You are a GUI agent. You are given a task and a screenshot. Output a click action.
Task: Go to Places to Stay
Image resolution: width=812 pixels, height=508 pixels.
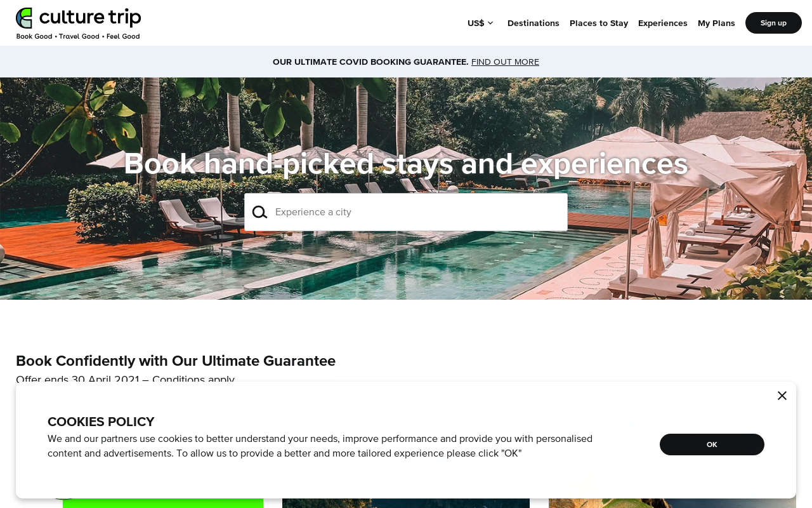click(x=599, y=23)
